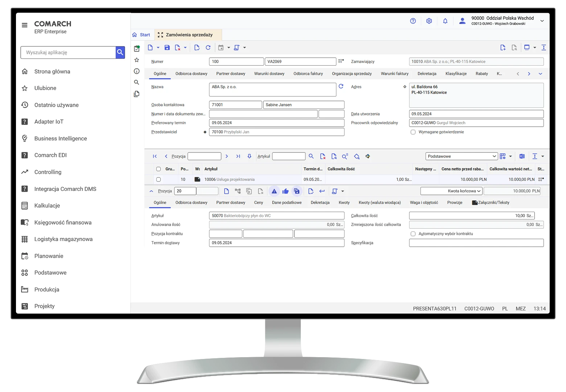Jump to the last position with the skip-last arrow
Image resolution: width=566 pixels, height=392 pixels.
pyautogui.click(x=238, y=156)
